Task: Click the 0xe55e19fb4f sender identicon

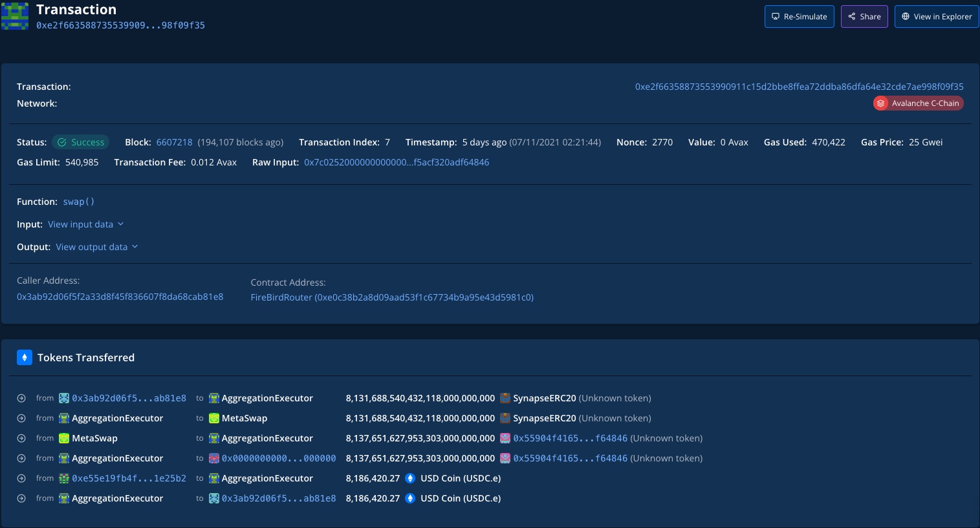Action: coord(64,478)
